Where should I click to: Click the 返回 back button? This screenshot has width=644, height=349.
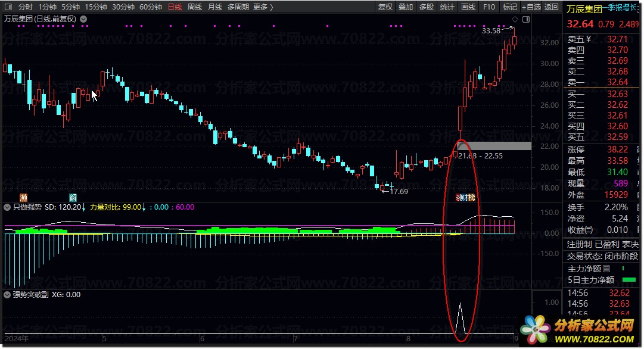(x=552, y=7)
